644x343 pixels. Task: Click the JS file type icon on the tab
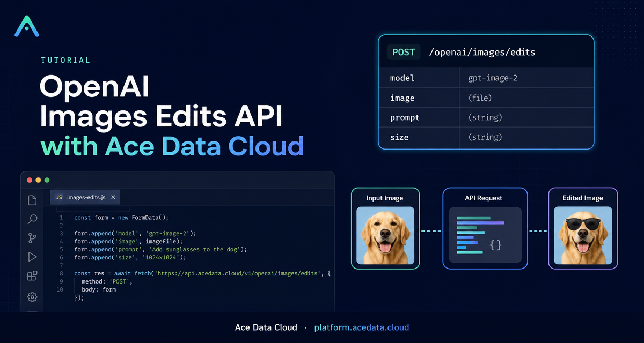(60, 198)
